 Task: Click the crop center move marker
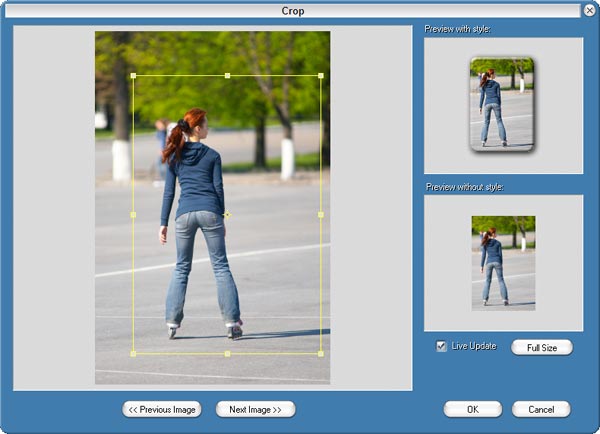coord(227,215)
